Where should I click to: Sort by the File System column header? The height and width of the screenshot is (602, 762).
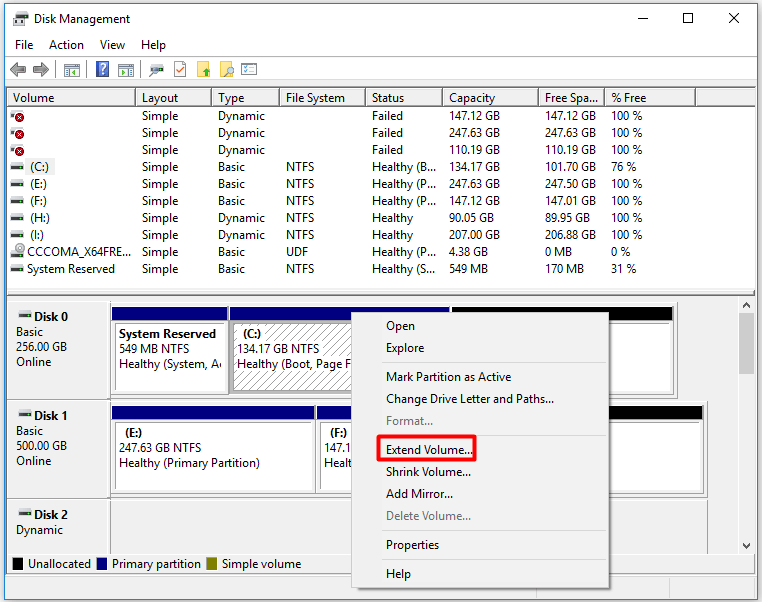click(x=323, y=98)
